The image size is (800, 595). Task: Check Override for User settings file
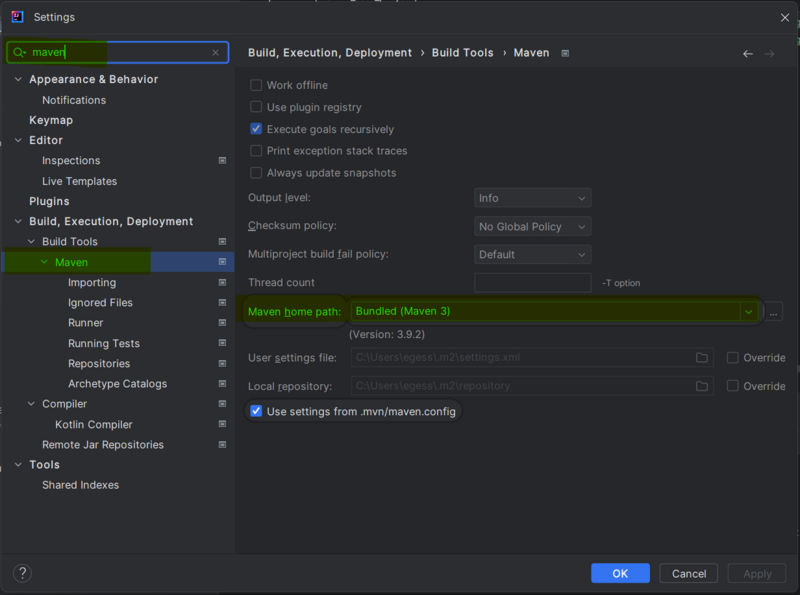(733, 358)
